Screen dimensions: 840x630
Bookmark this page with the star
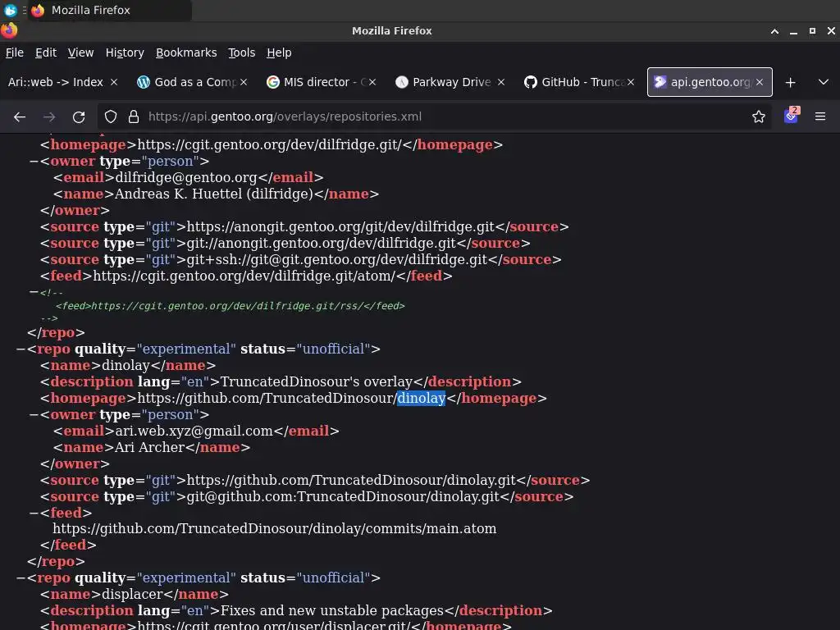click(758, 116)
